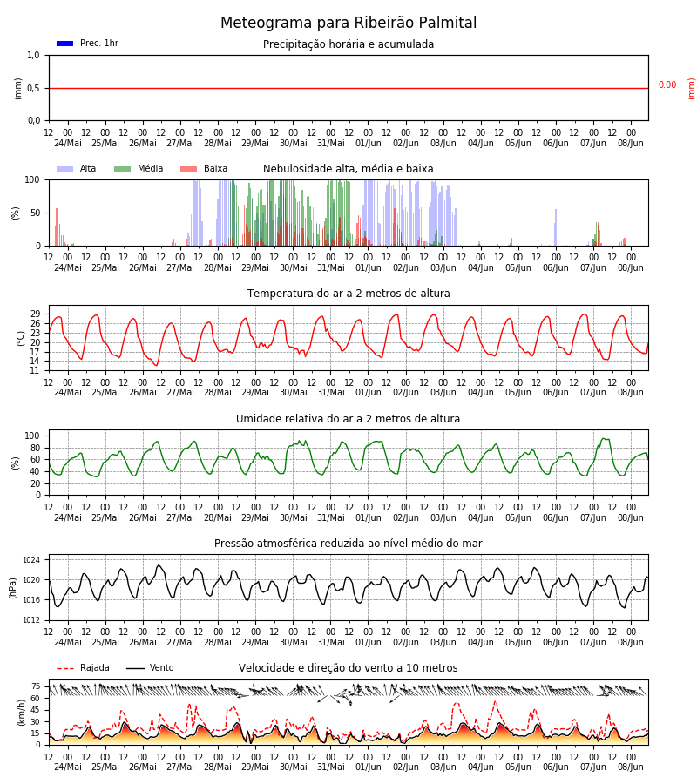This screenshot has width=697, height=784.
Task: Click the Precipitação horária e acumulada title
Action: pos(348,44)
